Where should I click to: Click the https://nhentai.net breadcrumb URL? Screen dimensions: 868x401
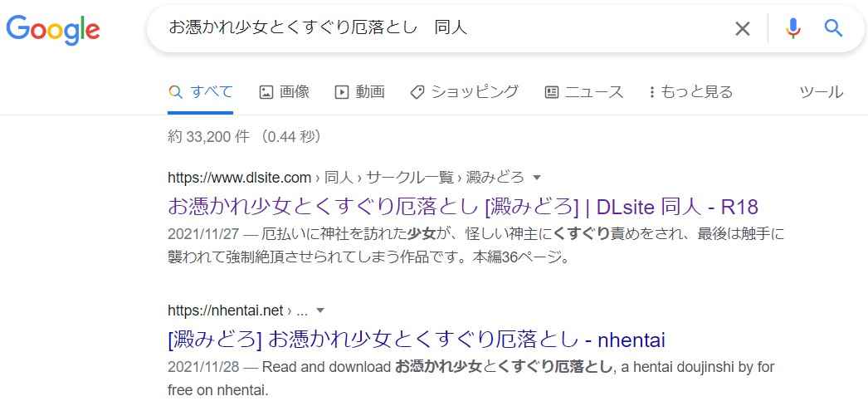(x=226, y=311)
